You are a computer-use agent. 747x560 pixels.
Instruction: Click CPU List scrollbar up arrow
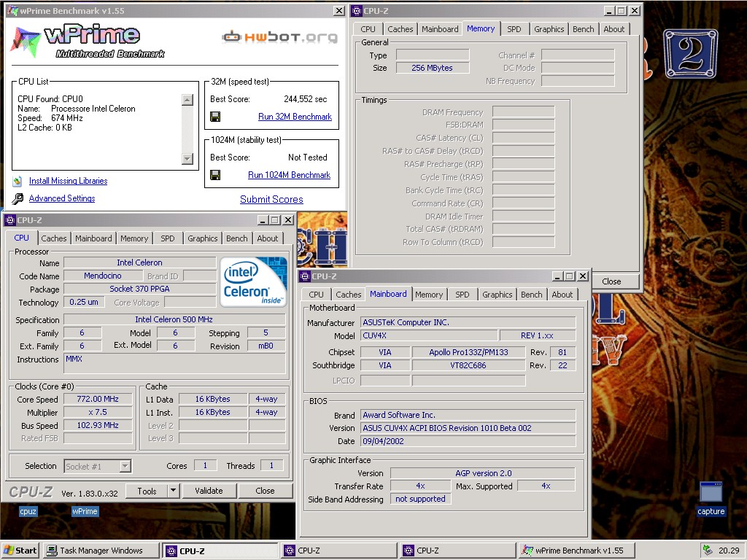(187, 99)
